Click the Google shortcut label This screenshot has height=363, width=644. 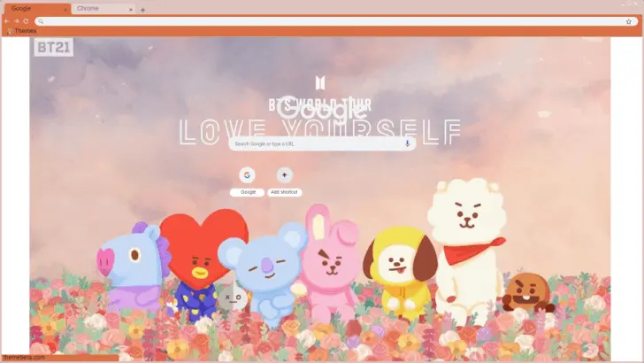248,192
